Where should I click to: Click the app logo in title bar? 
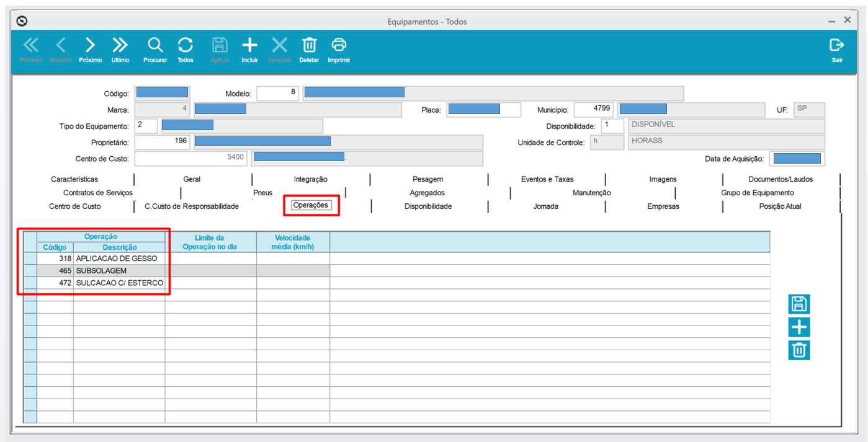point(22,21)
